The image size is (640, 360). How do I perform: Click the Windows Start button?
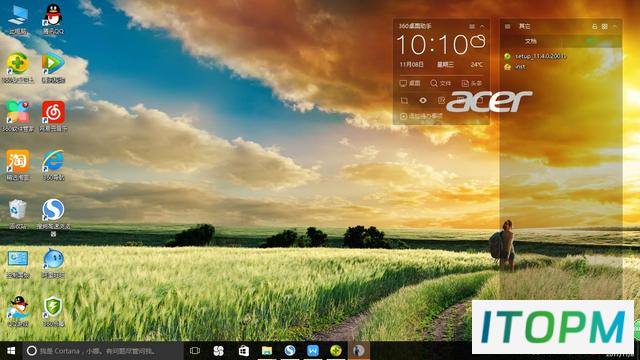pos(11,351)
